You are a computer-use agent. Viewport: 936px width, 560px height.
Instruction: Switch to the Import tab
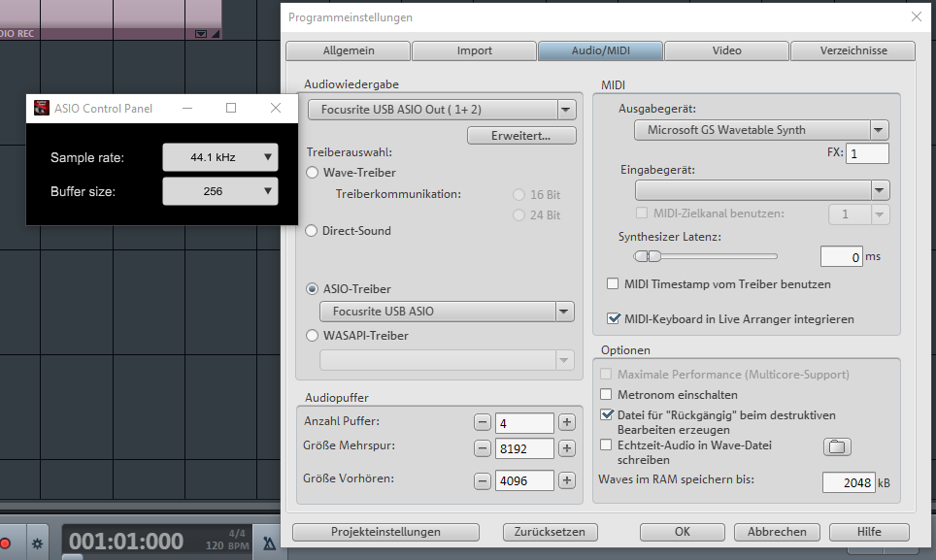[475, 50]
